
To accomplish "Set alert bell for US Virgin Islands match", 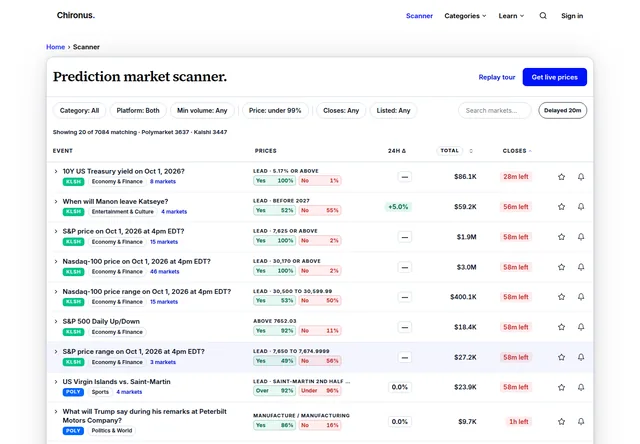I will coord(581,387).
